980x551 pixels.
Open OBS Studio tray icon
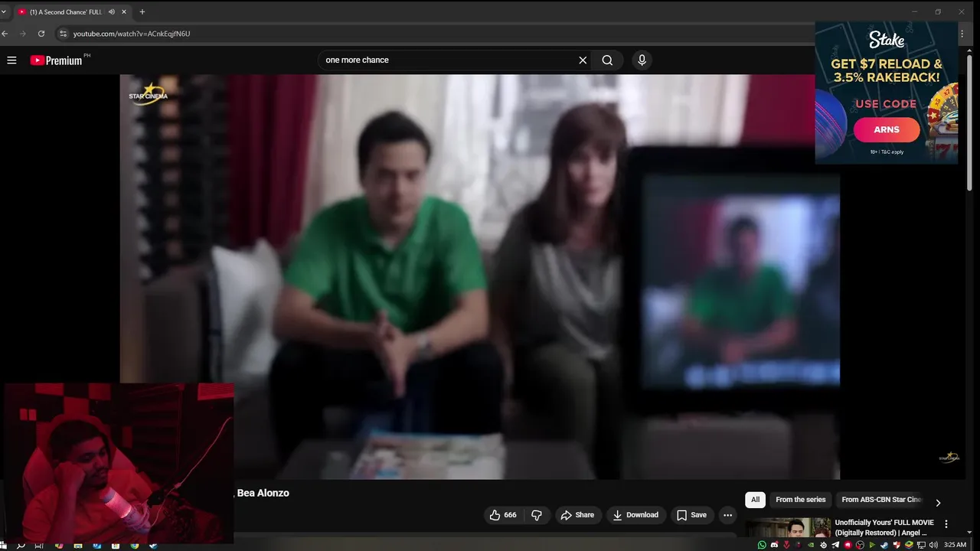860,545
